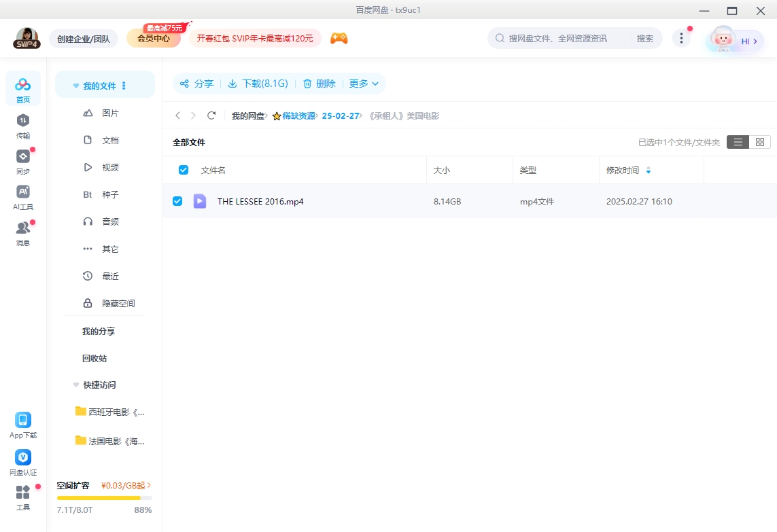Collapse the 快捷访问 section
777x532 pixels.
tap(76, 385)
